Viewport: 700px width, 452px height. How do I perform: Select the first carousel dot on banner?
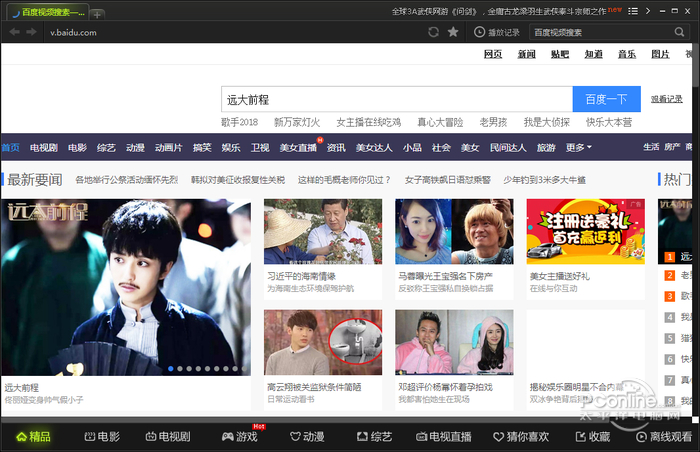coord(171,368)
